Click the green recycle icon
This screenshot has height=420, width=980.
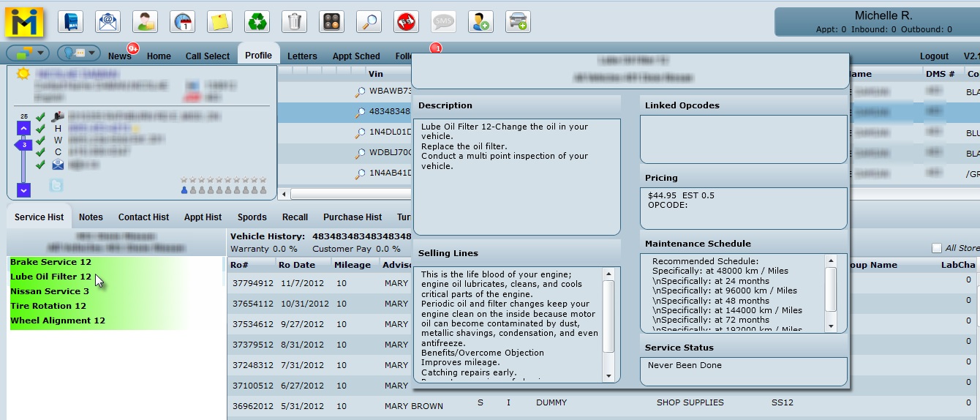pos(257,22)
